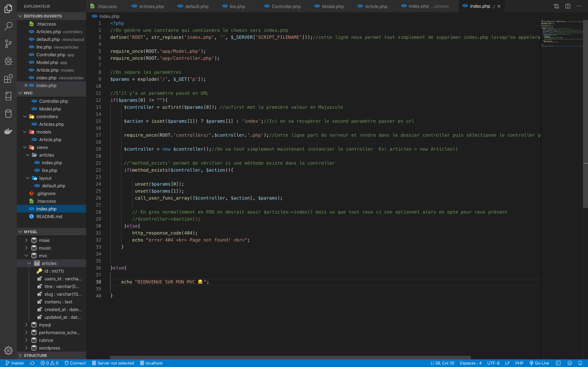Viewport: 588px width, 367px height.
Task: Click the horizontal scrollbar of the editor
Action: pos(290,357)
